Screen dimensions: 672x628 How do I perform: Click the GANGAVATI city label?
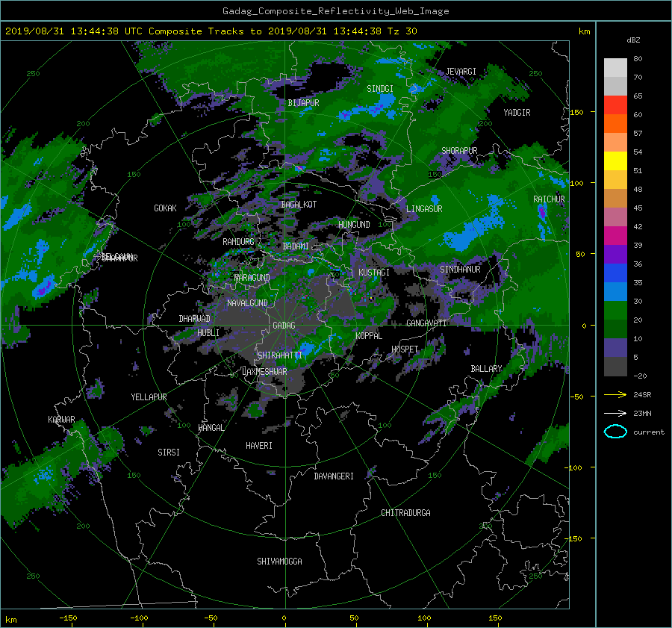point(426,323)
